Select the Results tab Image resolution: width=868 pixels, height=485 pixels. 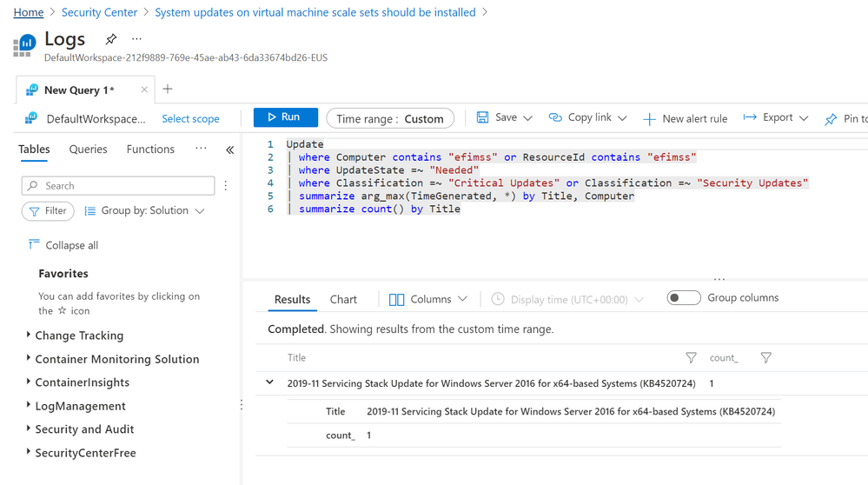pyautogui.click(x=292, y=300)
